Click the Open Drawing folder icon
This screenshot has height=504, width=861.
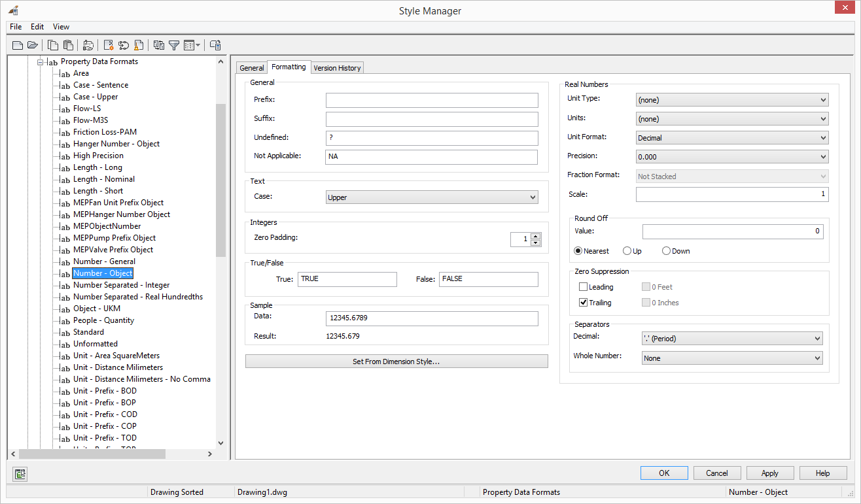point(32,45)
